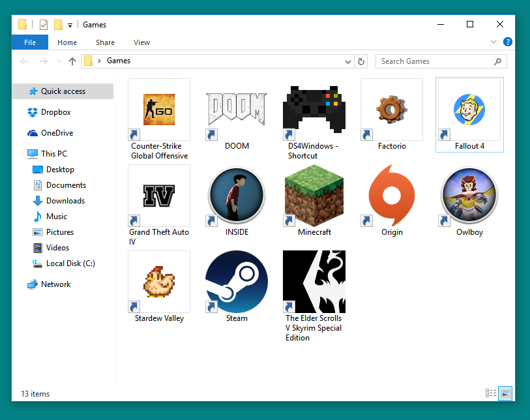530x420 pixels.
Task: Select the Fallout 4 shortcut
Action: click(x=469, y=110)
